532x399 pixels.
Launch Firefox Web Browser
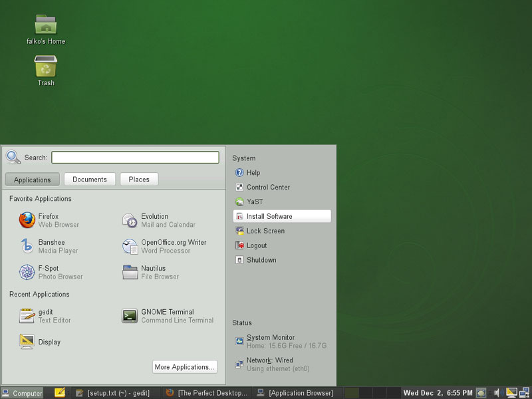coord(49,220)
